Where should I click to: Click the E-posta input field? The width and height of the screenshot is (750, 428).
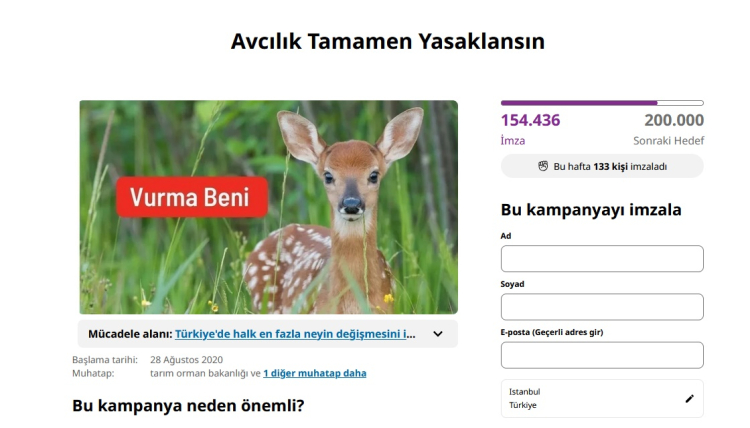[602, 355]
